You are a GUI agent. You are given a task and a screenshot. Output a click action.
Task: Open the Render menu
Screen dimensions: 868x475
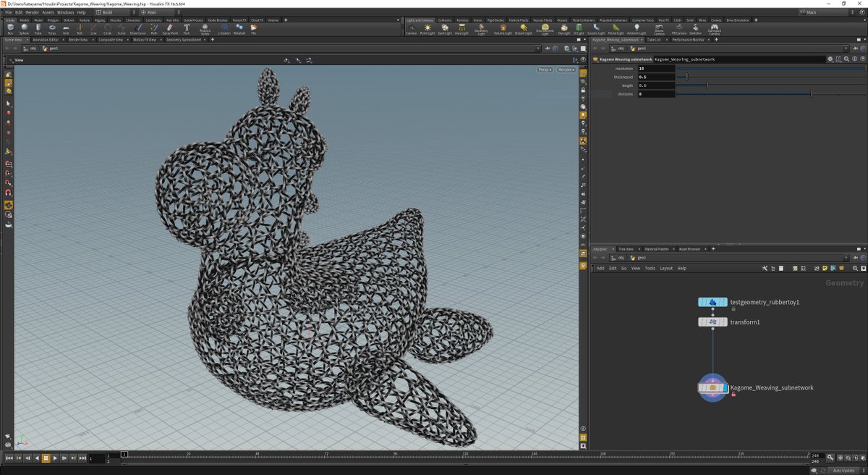click(x=32, y=12)
